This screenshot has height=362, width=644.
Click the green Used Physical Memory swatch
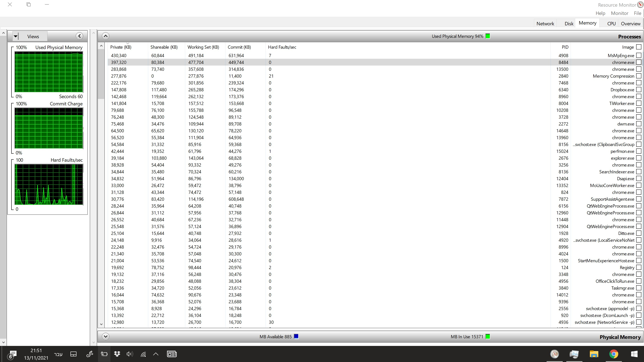487,36
